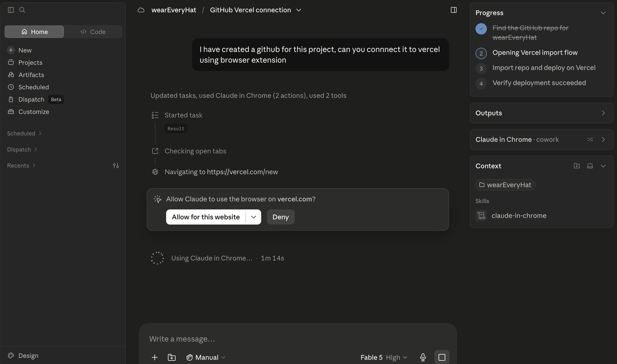Screen dimensions: 617x364
Task: Click the completed Find the GitHub repo checkmark
Action: click(x=481, y=29)
